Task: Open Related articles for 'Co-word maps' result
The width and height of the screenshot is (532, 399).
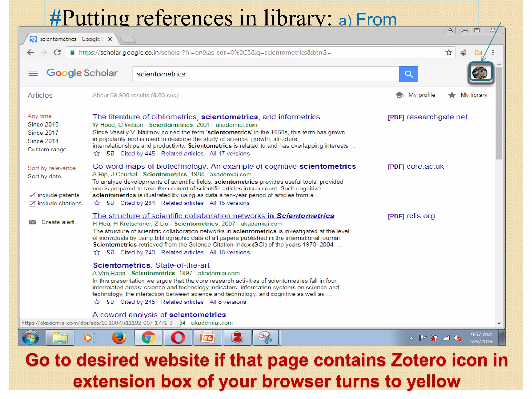Action: (182, 203)
